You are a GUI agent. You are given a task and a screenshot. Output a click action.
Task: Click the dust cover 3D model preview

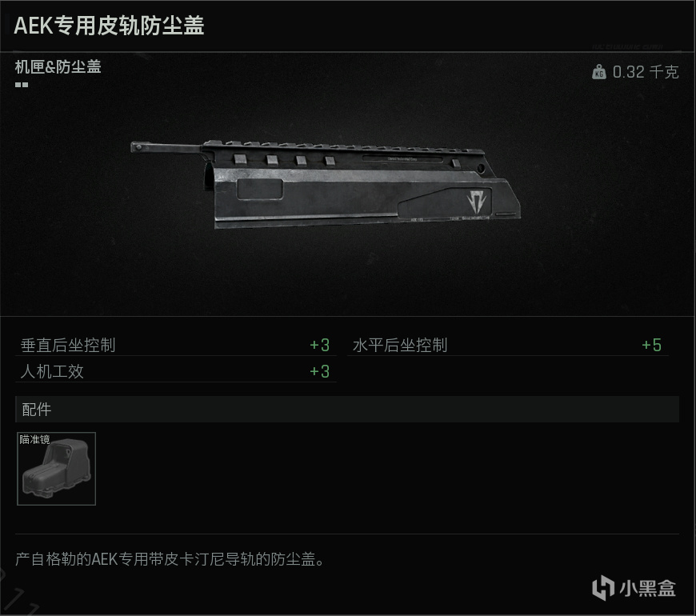click(326, 184)
